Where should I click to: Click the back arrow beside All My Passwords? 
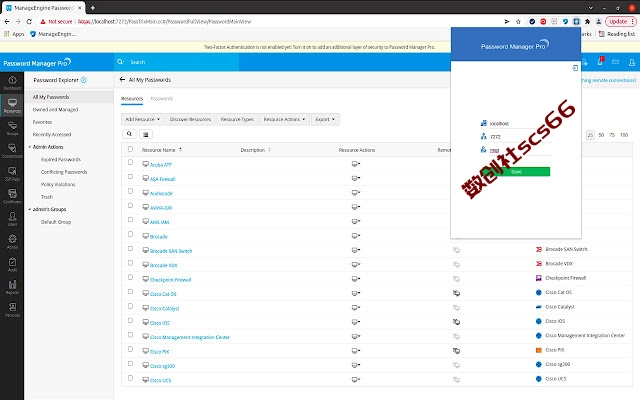[122, 80]
